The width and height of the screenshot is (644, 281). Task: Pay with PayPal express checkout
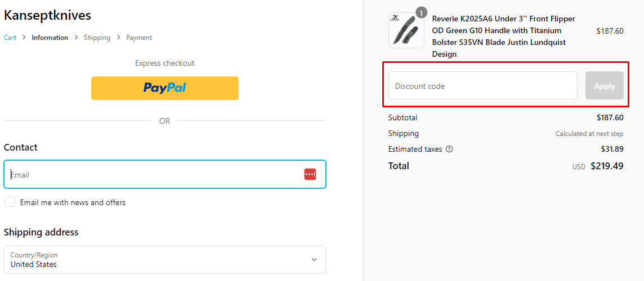pyautogui.click(x=165, y=88)
